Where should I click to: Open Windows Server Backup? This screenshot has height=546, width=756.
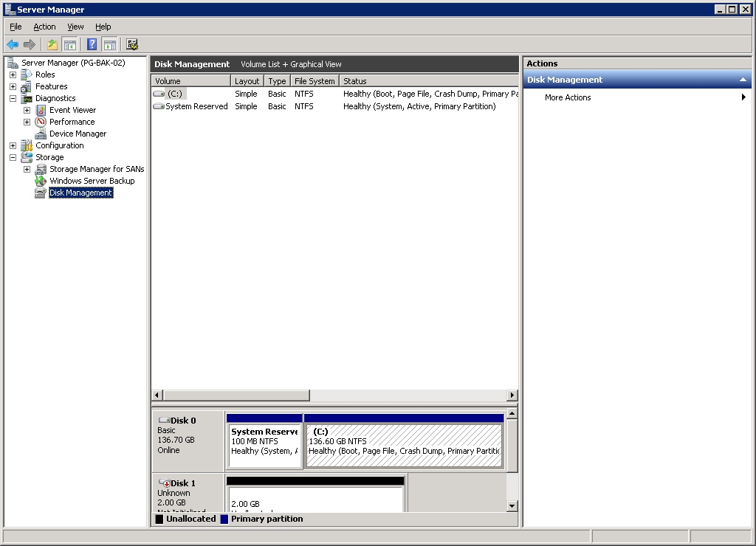coord(92,181)
